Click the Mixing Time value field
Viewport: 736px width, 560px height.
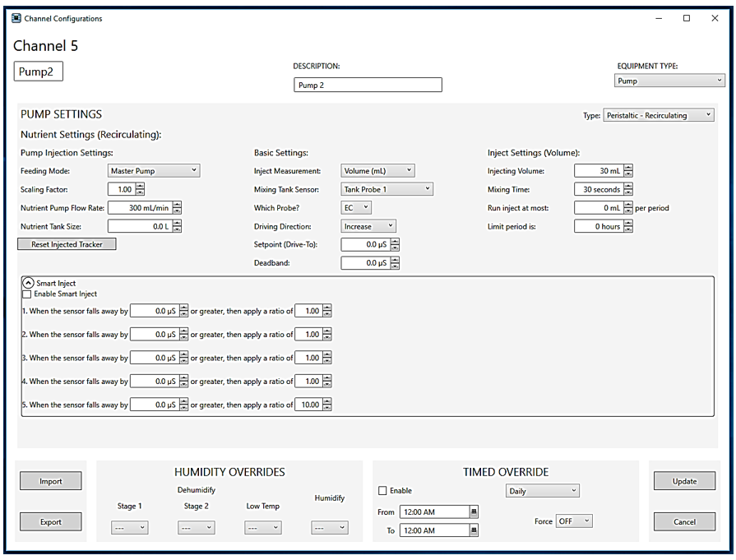(x=599, y=189)
